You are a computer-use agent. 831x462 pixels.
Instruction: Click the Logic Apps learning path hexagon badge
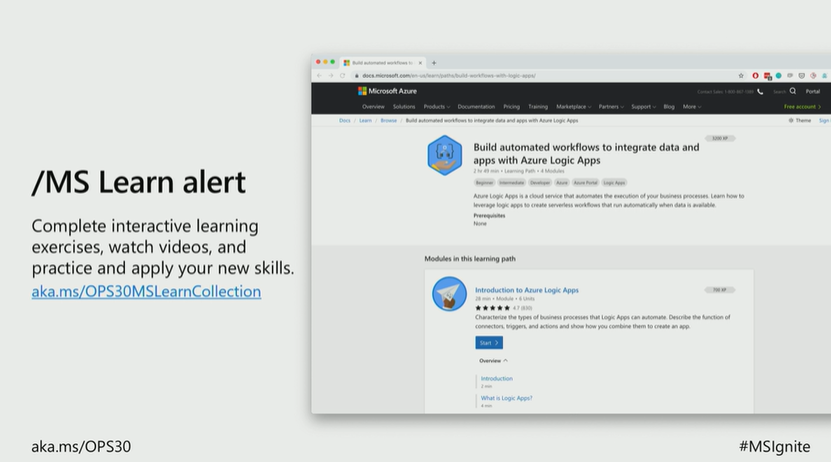(x=445, y=155)
